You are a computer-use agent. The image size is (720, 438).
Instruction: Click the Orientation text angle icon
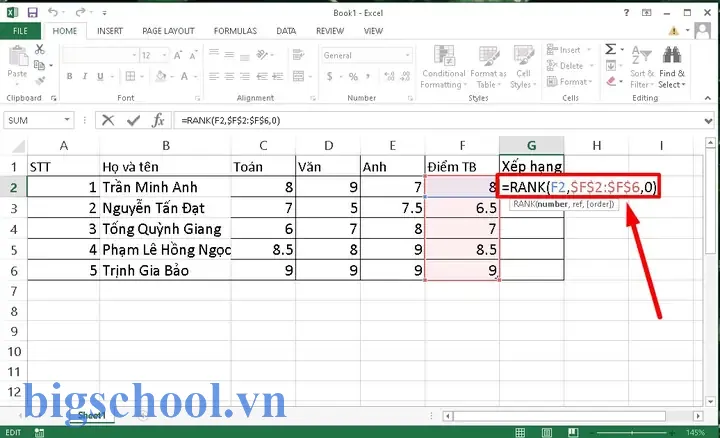pos(262,55)
